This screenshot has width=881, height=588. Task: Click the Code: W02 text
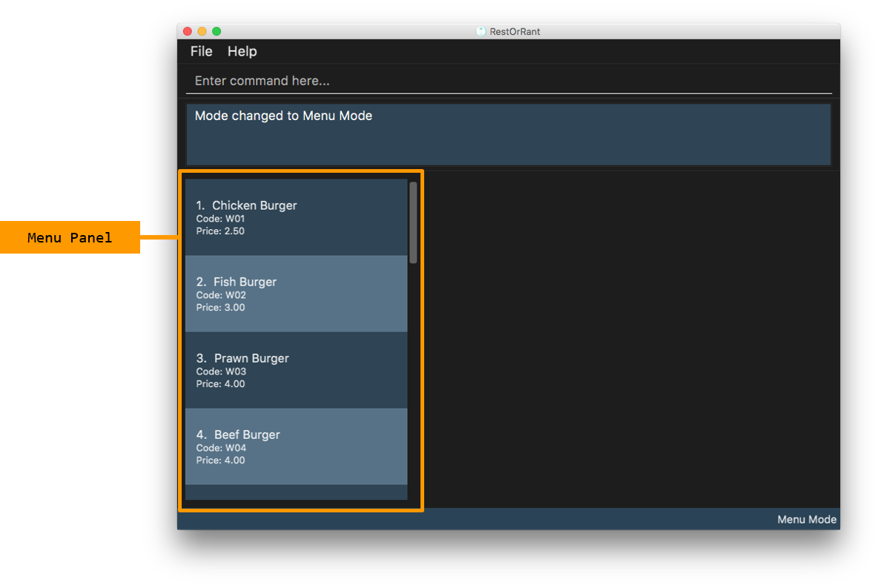click(x=221, y=295)
